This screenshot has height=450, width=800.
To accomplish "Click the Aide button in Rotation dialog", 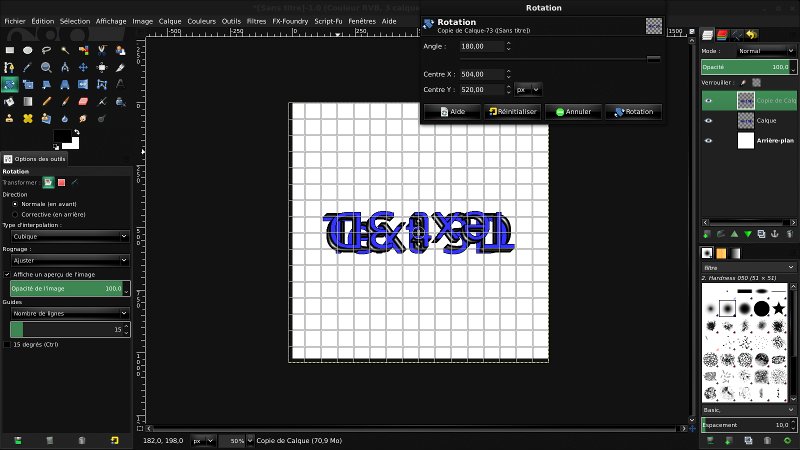I will tap(452, 111).
